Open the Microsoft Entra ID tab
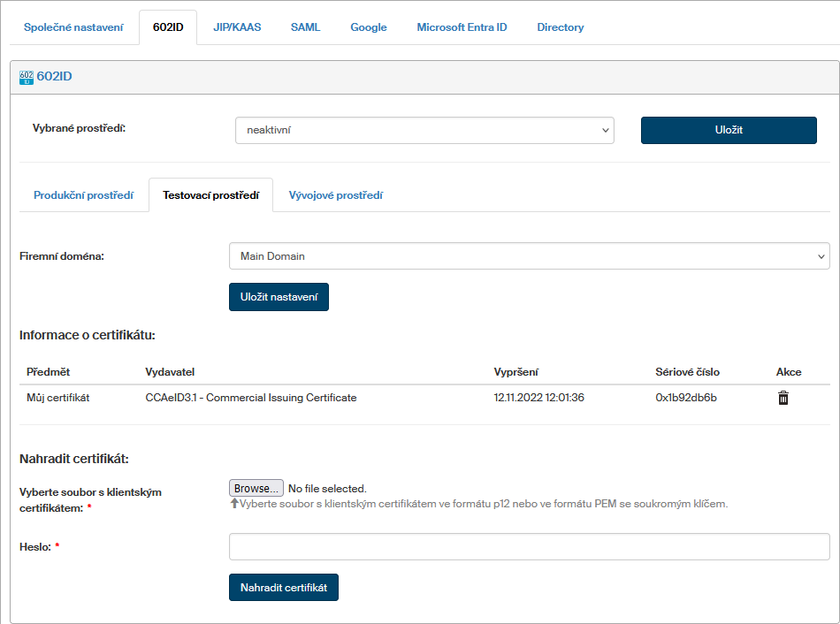 (462, 27)
